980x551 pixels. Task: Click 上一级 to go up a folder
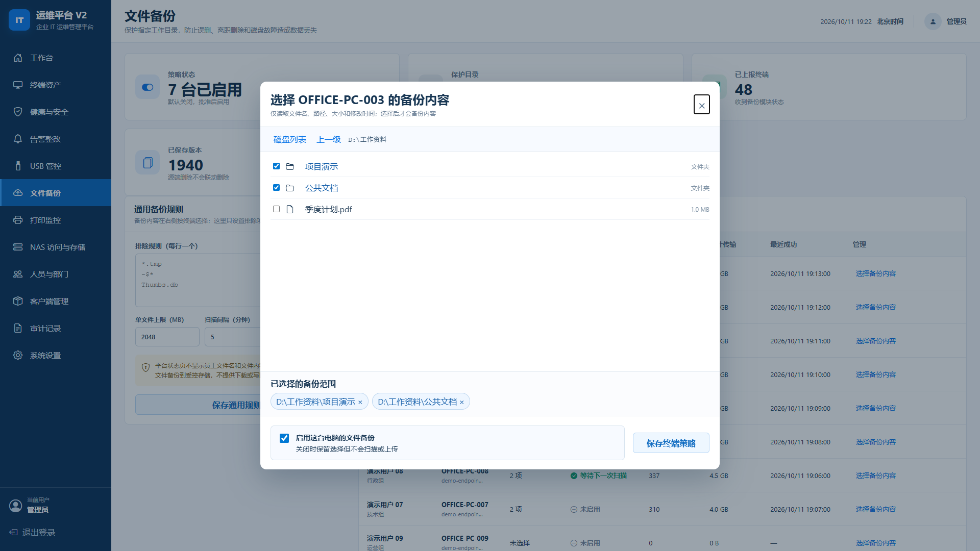click(329, 139)
